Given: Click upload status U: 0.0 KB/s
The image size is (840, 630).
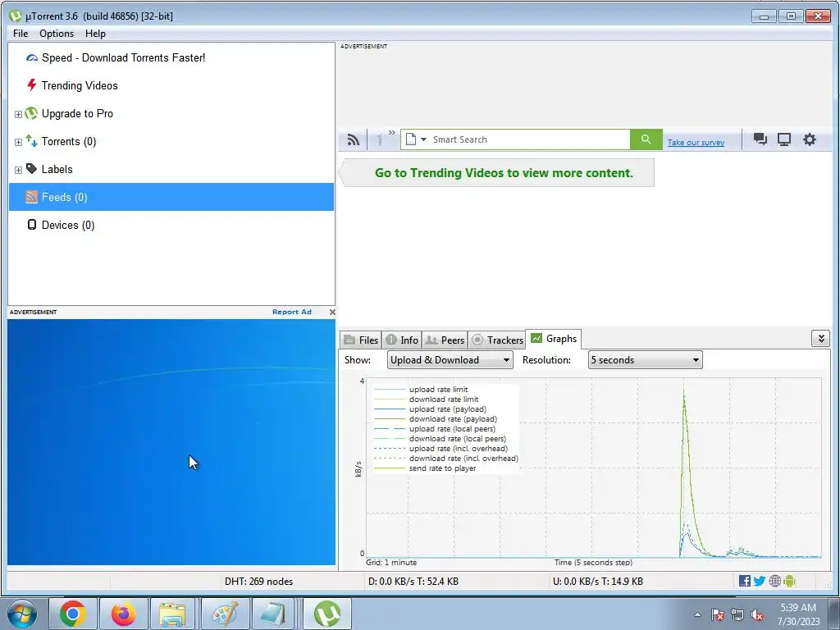Looking at the screenshot, I should point(598,582).
